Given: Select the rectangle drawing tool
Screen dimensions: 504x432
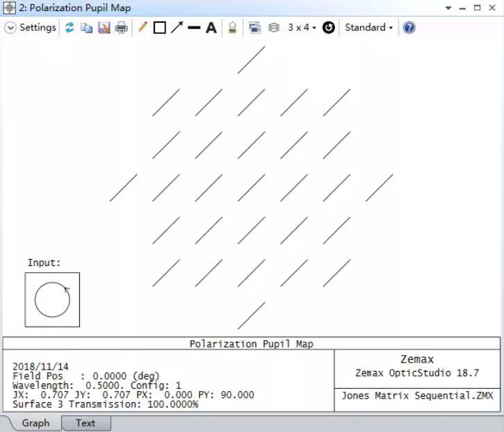Looking at the screenshot, I should (160, 28).
